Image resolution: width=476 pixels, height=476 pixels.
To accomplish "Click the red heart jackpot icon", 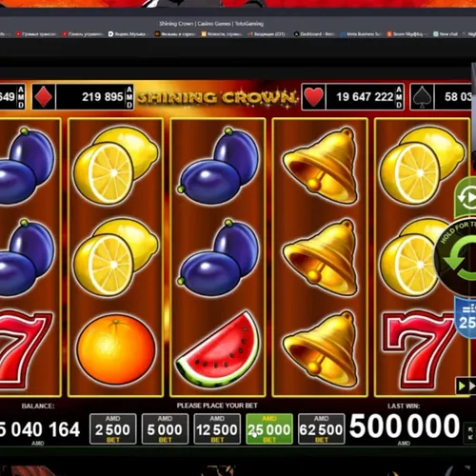I will (313, 97).
